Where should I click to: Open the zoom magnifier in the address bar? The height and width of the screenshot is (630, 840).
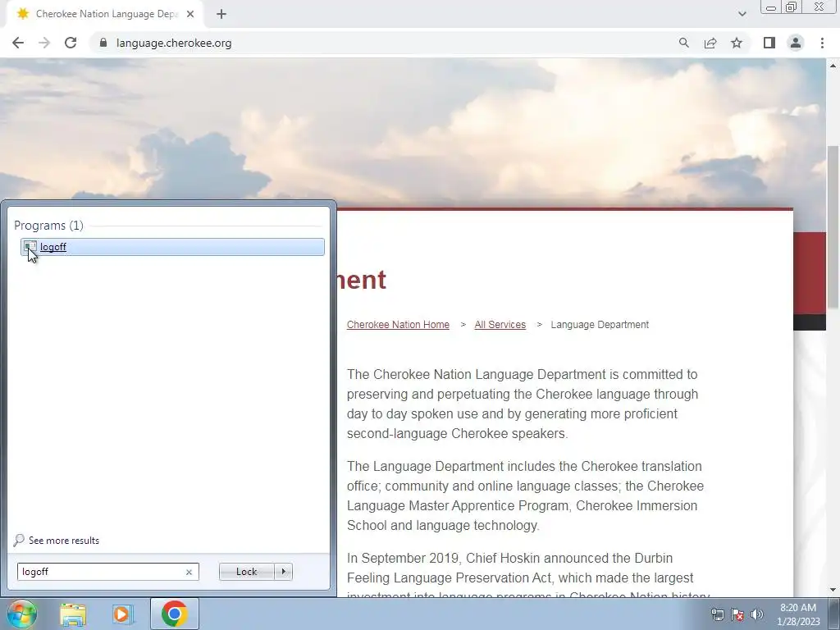coord(683,43)
